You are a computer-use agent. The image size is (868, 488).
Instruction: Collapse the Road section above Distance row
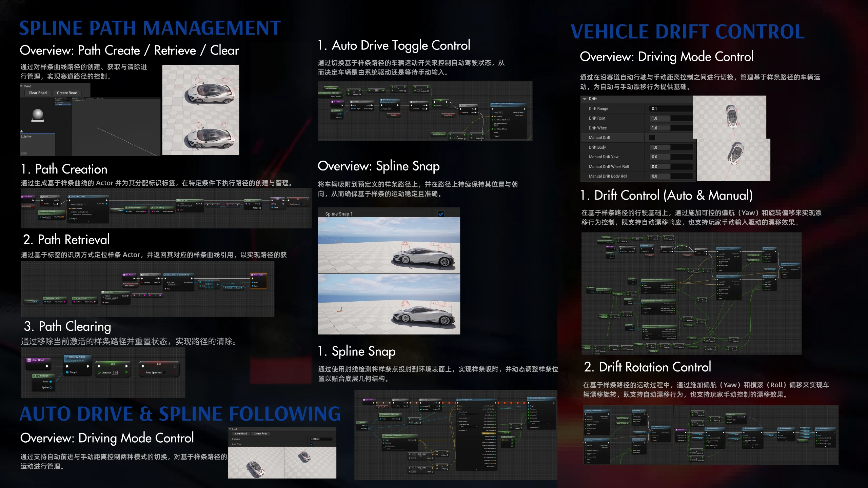click(x=230, y=429)
